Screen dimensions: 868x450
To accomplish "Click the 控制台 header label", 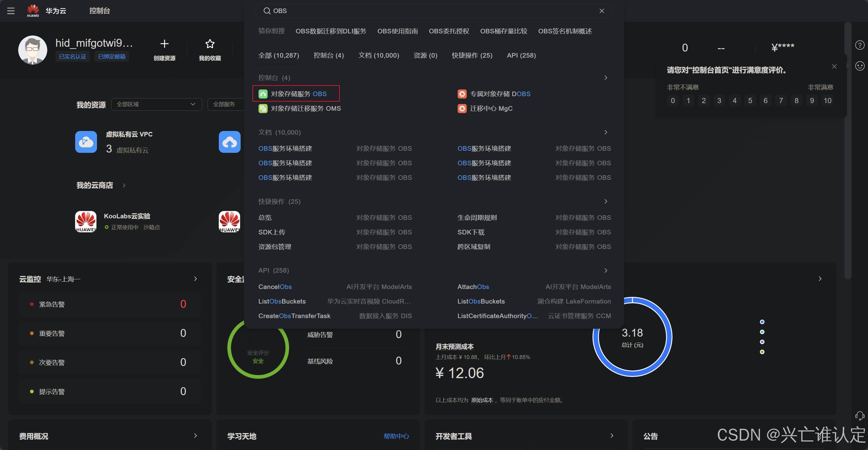I will (x=100, y=11).
